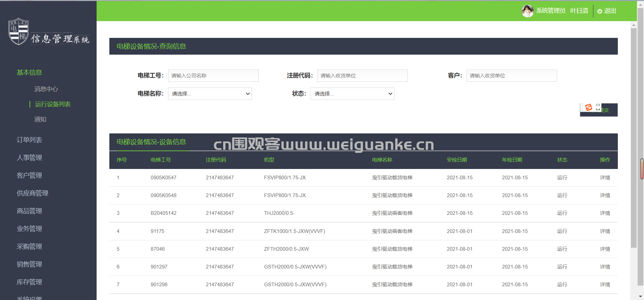Image resolution: width=644 pixels, height=300 pixels.
Task: Open 采购管理 menu
Action: click(30, 246)
